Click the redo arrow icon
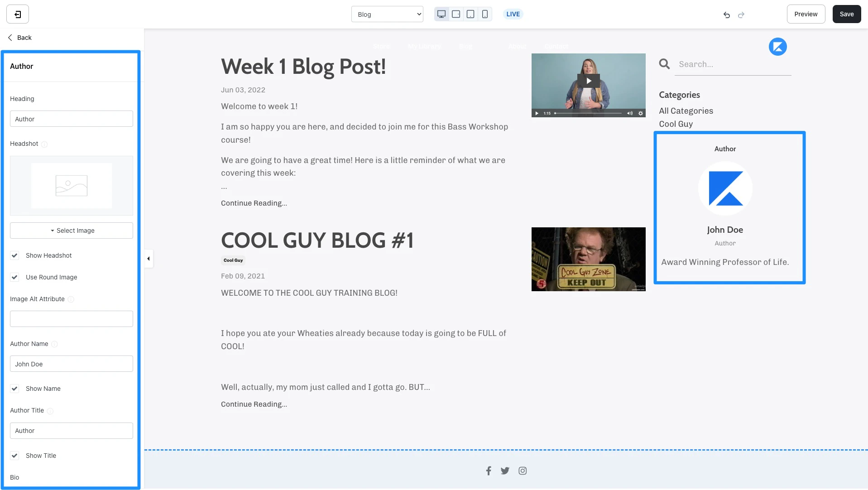This screenshot has width=868, height=490. tap(741, 15)
